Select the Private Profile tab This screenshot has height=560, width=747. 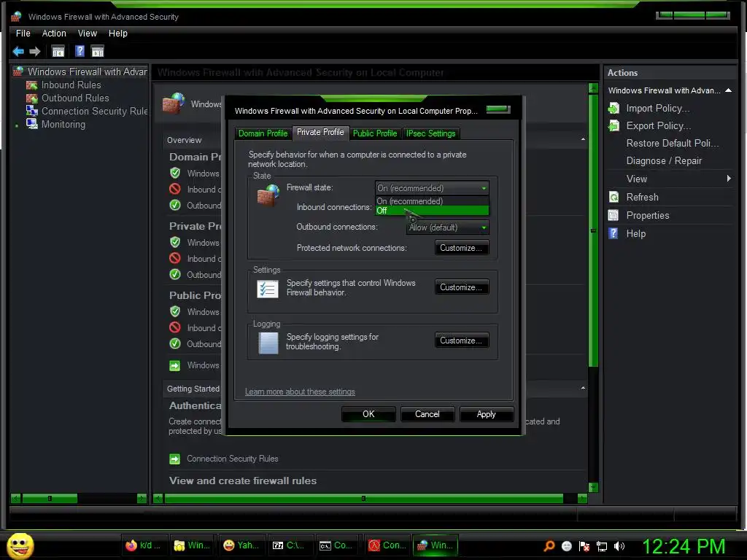pos(320,133)
